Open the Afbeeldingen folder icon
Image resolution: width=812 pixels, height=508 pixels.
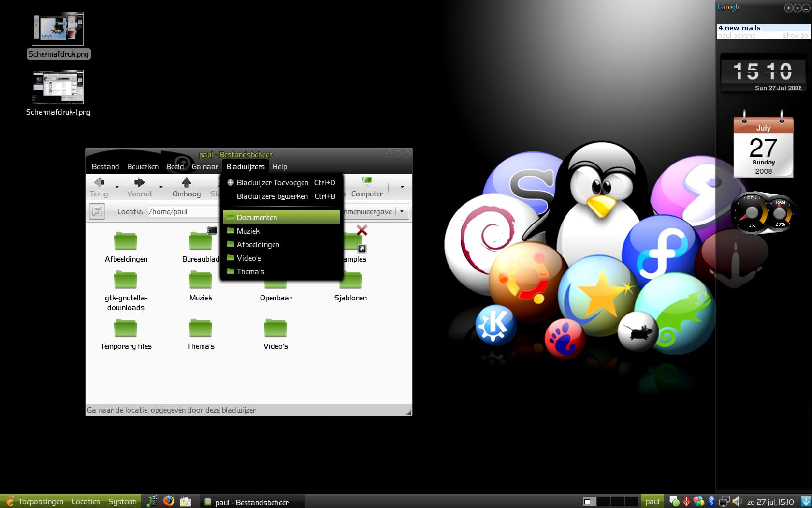coord(126,240)
